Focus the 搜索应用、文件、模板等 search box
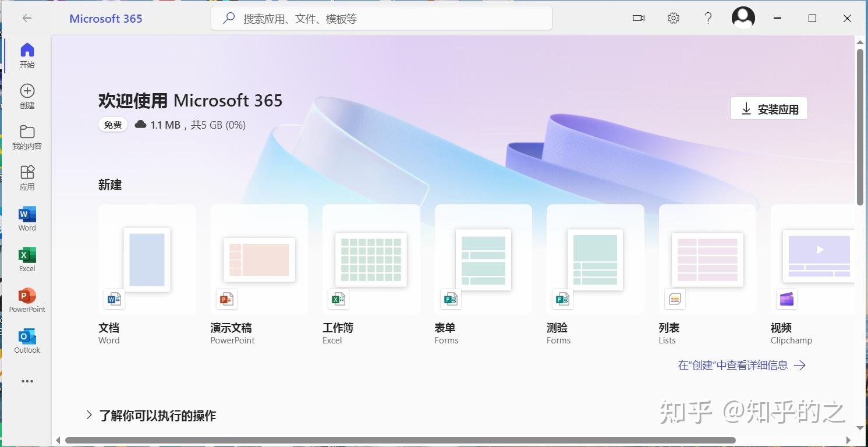Viewport: 868px width, 447px height. tap(381, 19)
